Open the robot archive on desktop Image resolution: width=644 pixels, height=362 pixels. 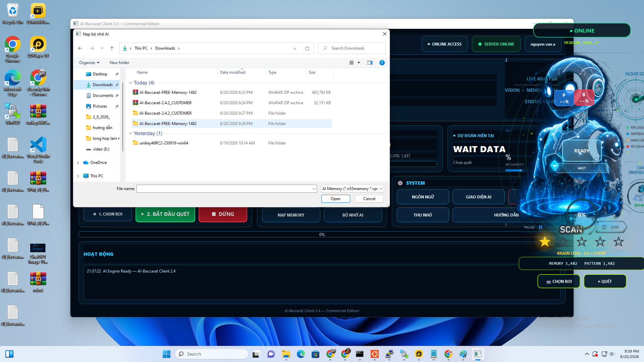point(38,282)
